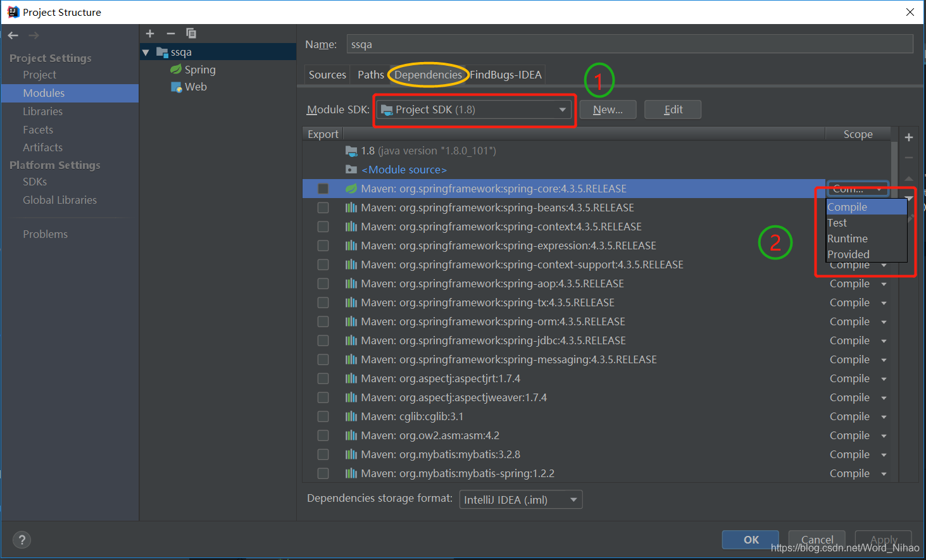
Task: Open Facets in settings sidebar
Action: pos(38,130)
